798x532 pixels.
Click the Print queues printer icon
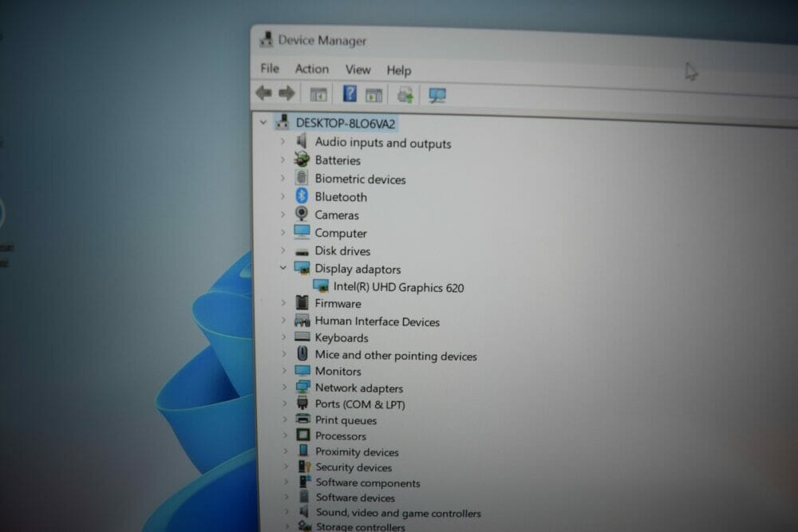click(302, 419)
